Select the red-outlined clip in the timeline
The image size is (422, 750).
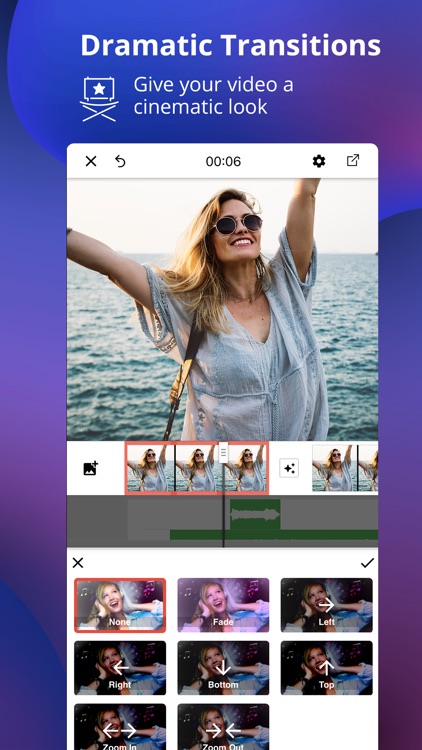tap(197, 468)
